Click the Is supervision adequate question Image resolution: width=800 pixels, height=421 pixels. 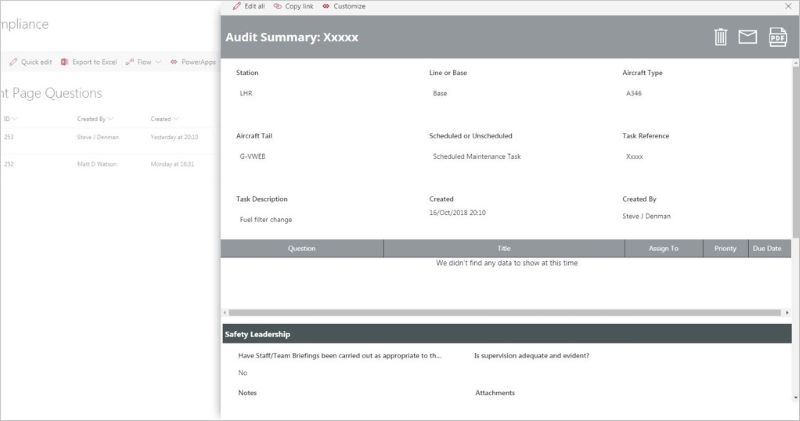coord(532,356)
